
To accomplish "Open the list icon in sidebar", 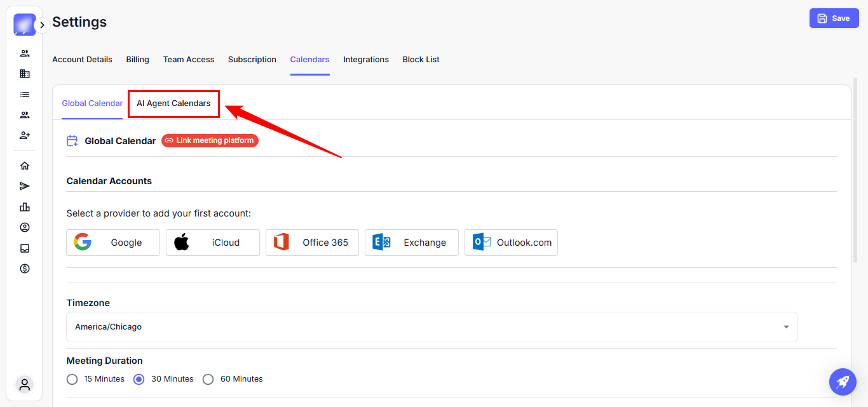I will pyautogui.click(x=25, y=95).
